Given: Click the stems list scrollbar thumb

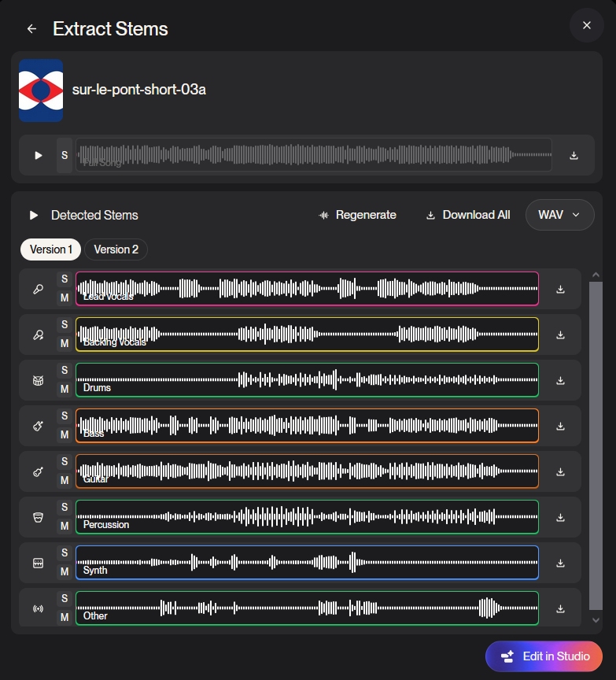Looking at the screenshot, I should pos(596,445).
